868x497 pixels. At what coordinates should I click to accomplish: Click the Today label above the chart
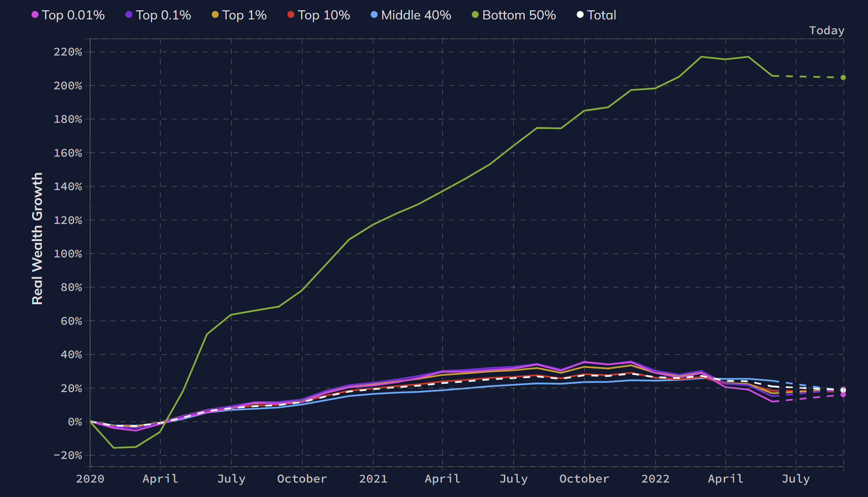[x=827, y=30]
